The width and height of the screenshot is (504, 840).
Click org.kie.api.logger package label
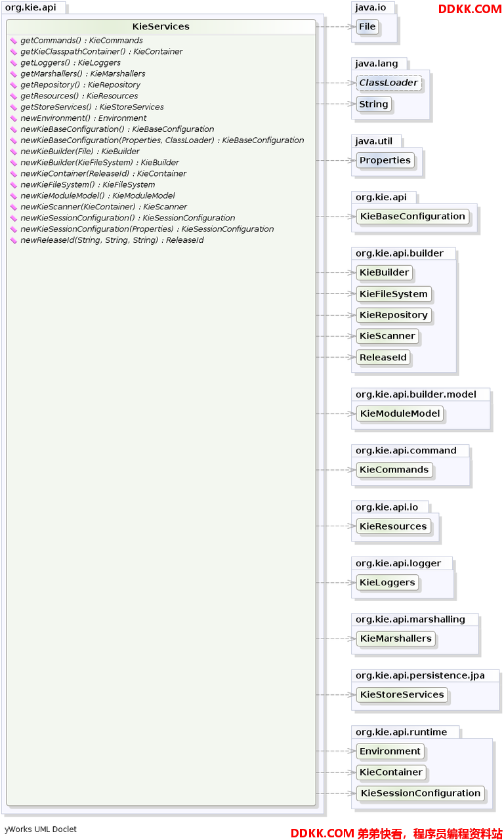coord(398,563)
